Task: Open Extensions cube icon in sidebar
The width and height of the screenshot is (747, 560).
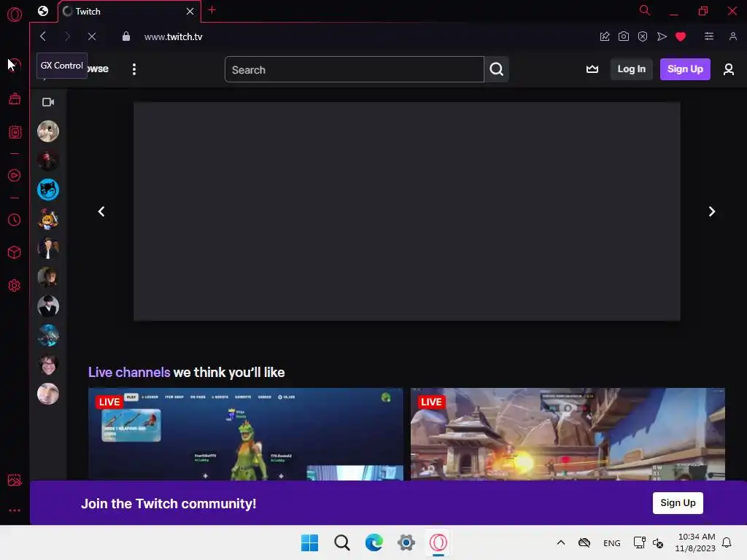Action: point(15,252)
